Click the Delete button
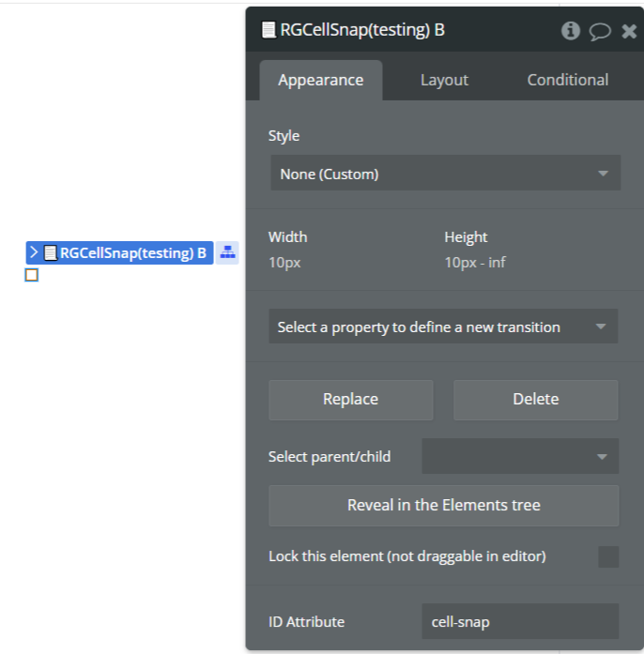644x654 pixels. tap(535, 399)
